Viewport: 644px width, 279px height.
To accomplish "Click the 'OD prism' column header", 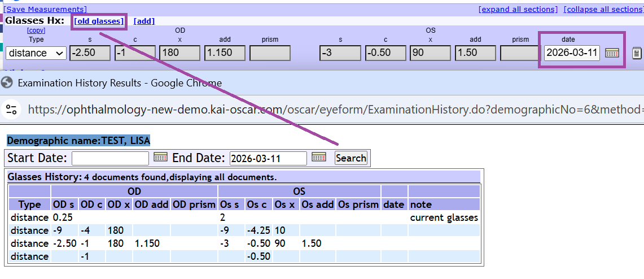I will point(194,204).
